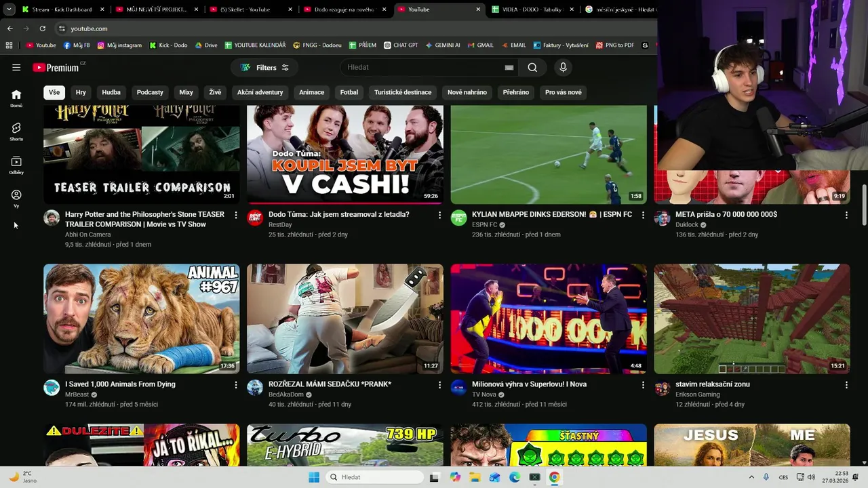
Task: Open the on-screen keyboard in search box
Action: coord(509,67)
